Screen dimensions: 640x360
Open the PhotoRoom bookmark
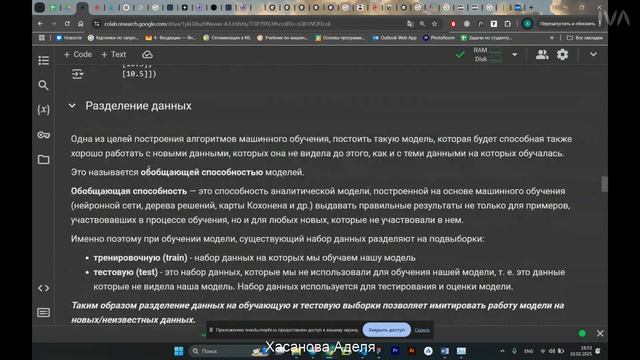(439, 38)
